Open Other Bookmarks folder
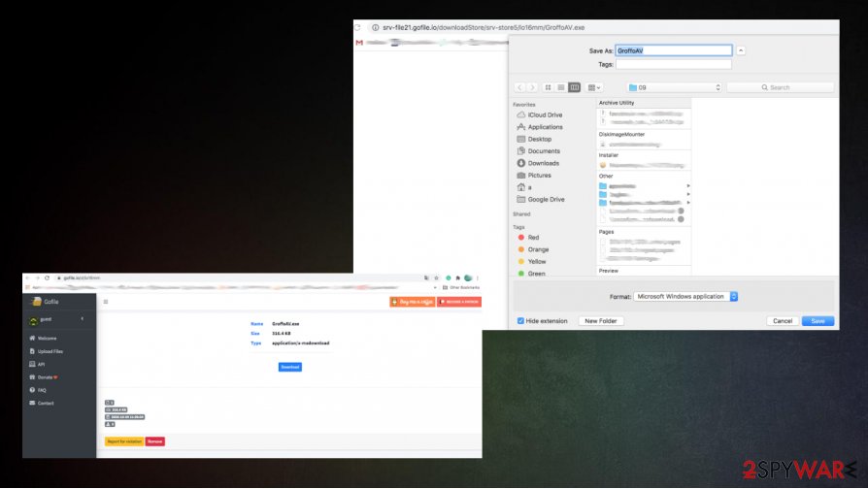The image size is (868, 489). (460, 287)
